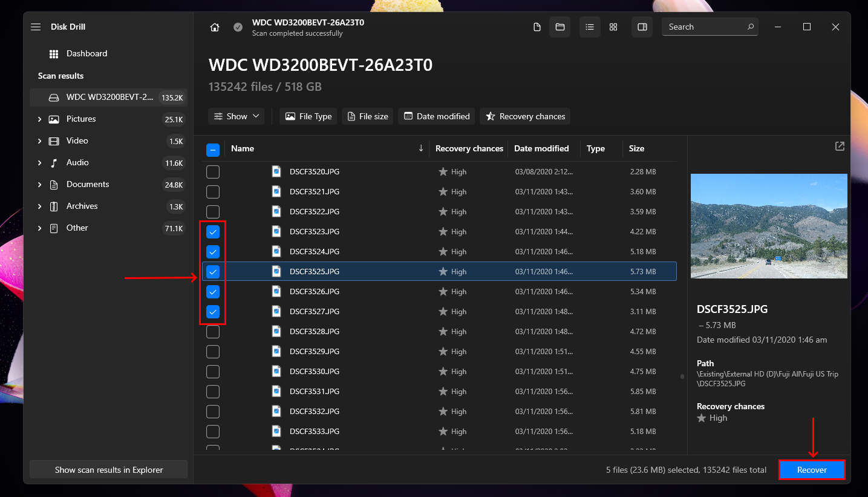Click the file icon of DSCF3533.JPG
Image resolution: width=868 pixels, height=497 pixels.
276,432
